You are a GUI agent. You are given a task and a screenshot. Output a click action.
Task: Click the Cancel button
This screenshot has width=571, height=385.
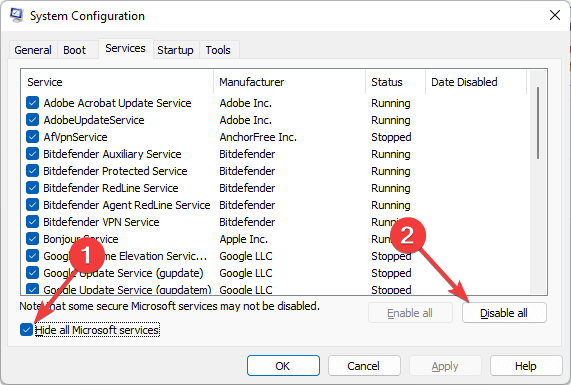click(x=364, y=366)
